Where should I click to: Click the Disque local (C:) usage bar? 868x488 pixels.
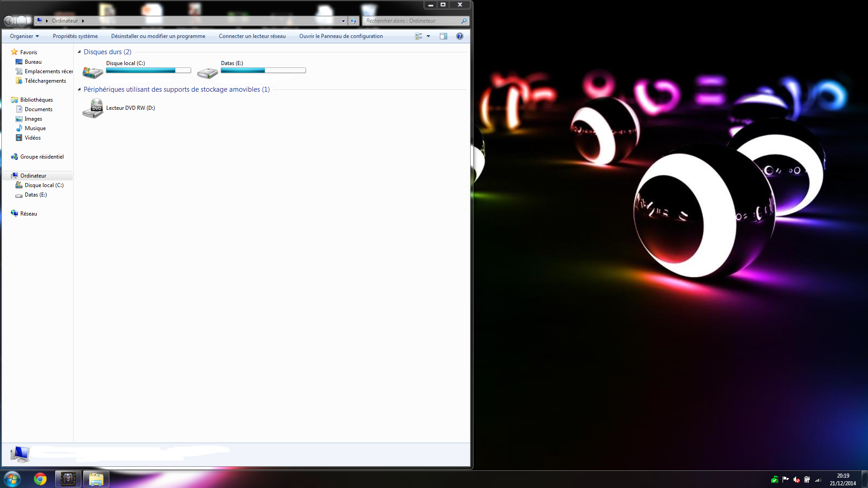(148, 70)
